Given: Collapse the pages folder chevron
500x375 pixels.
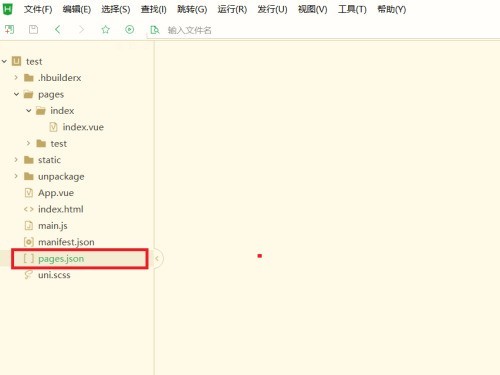Looking at the screenshot, I should (x=16, y=94).
